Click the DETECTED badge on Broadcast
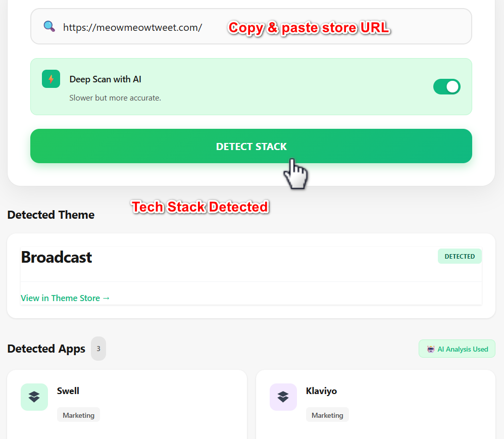 pyautogui.click(x=460, y=256)
